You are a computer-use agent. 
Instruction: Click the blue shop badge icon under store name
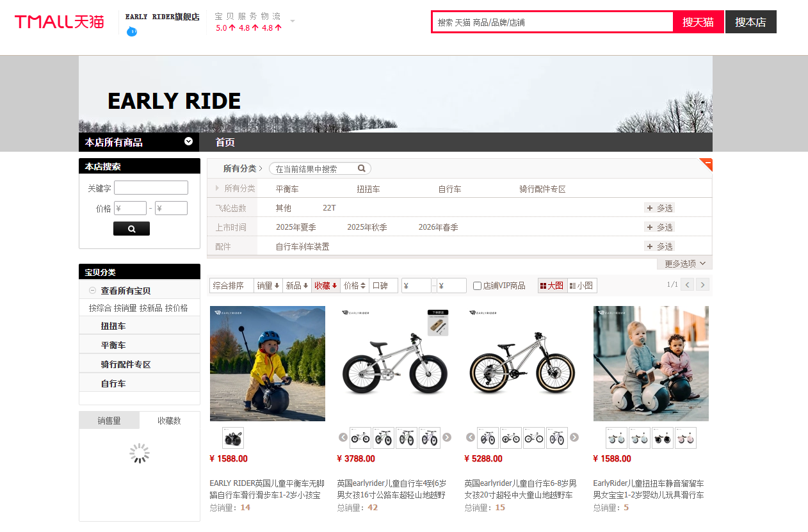point(132,31)
